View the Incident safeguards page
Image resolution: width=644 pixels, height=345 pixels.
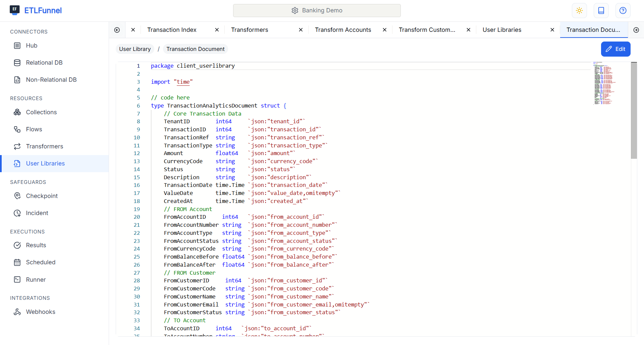[x=37, y=213]
